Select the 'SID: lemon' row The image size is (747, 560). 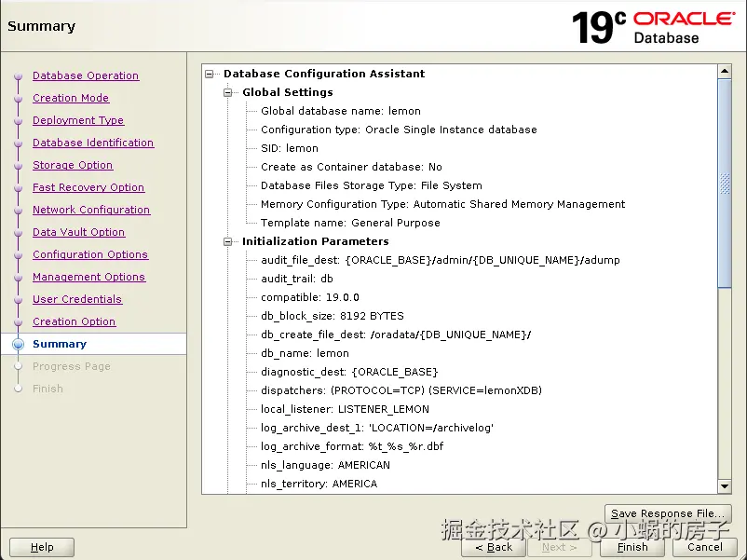tap(290, 148)
